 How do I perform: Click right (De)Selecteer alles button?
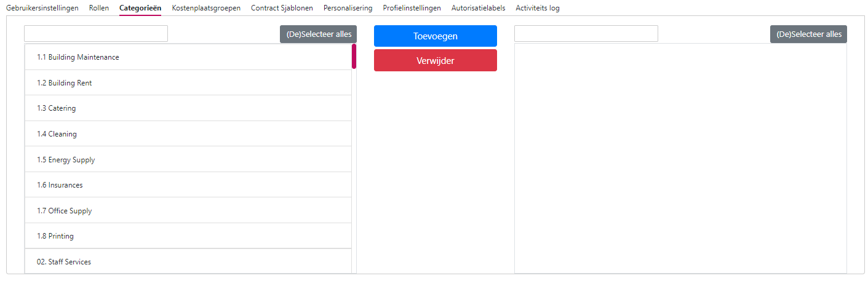808,34
